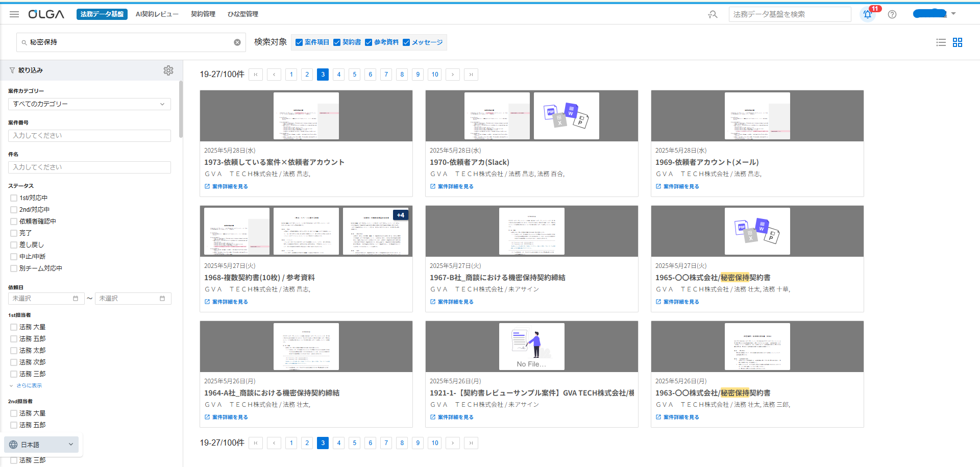Uncheck メッセージ search target
This screenshot has width=980, height=467.
(406, 42)
